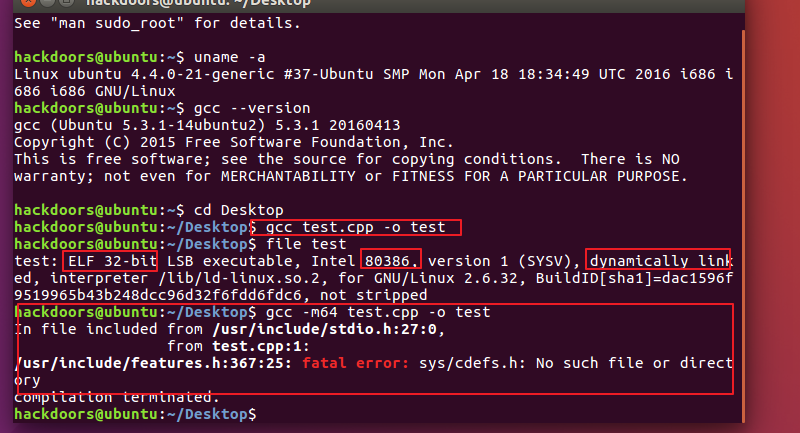Click the '/usr/include/stdio.h:27:0,' path
Viewport: 800px width, 433px height.
pyautogui.click(x=329, y=329)
